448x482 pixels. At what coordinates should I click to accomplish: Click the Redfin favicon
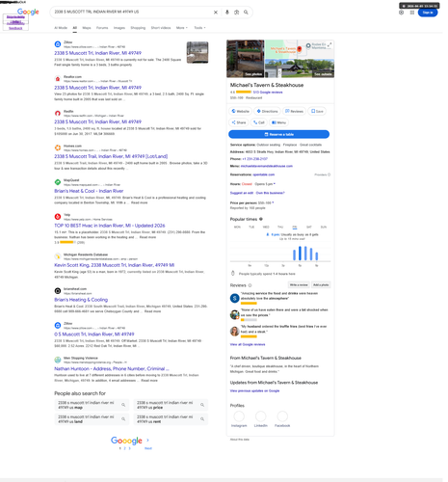coord(58,113)
